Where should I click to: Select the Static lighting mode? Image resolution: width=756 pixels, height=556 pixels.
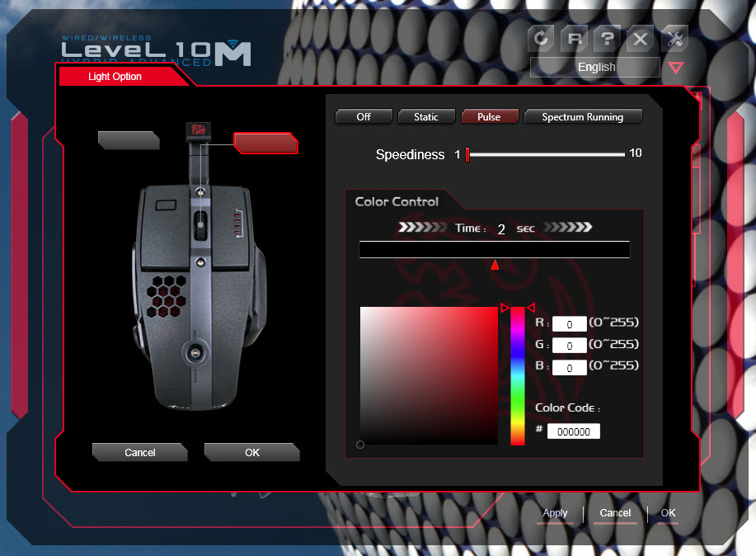point(426,116)
